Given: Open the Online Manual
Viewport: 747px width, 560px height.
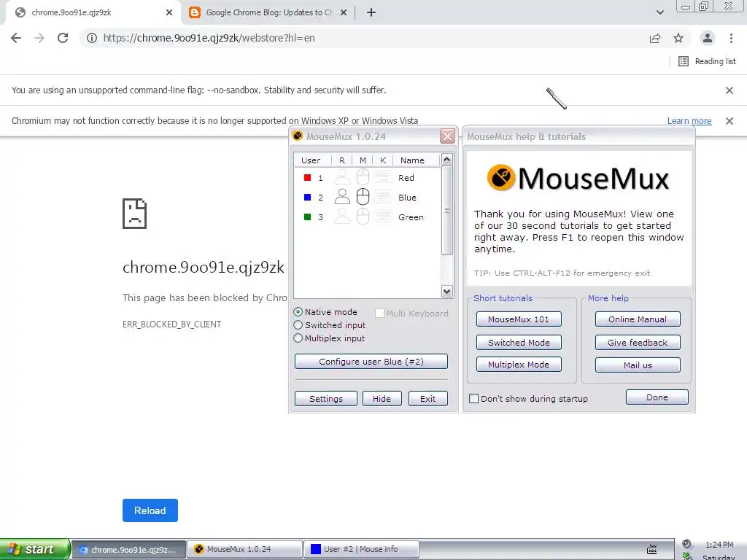Looking at the screenshot, I should point(638,319).
